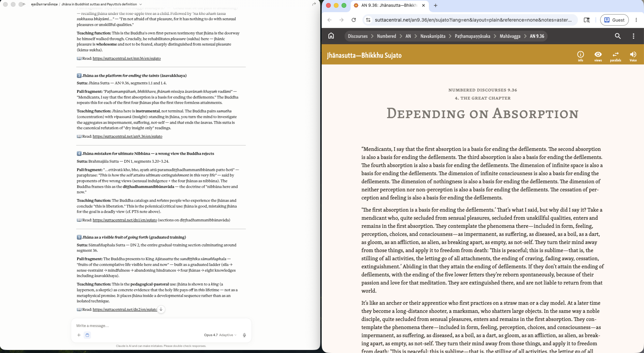Open a new browser tab
The height and width of the screenshot is (353, 644).
[x=435, y=6]
